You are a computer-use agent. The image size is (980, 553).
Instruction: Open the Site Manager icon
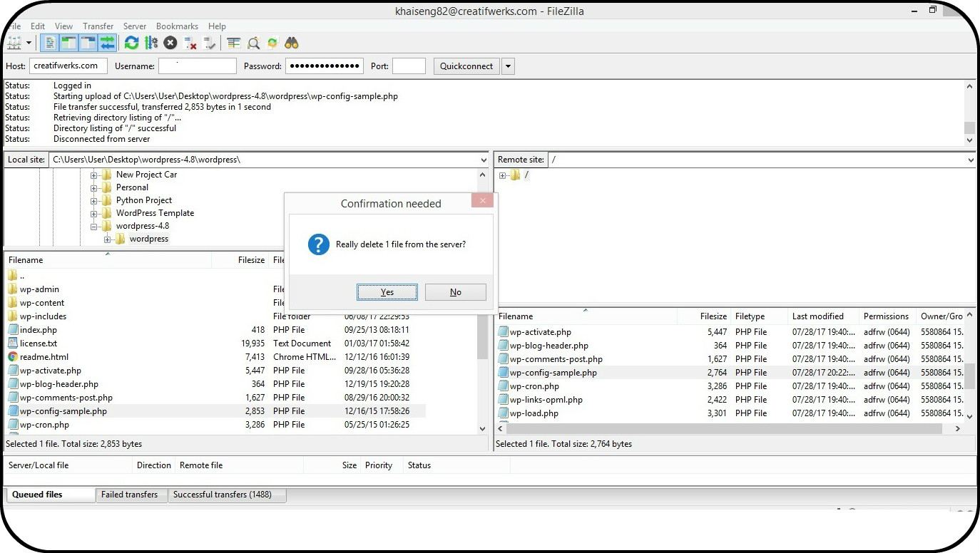(14, 43)
